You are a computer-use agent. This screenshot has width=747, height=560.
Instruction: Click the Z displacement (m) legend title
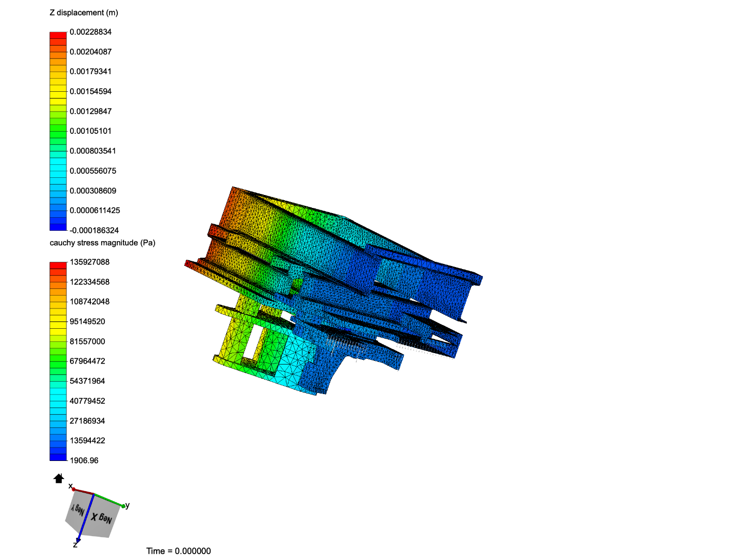point(84,12)
